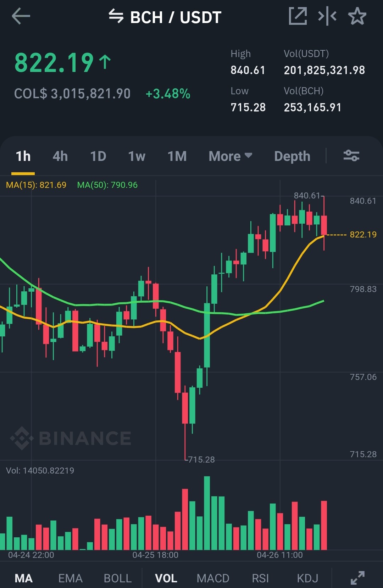Switch to the 4h timeframe tab

60,156
